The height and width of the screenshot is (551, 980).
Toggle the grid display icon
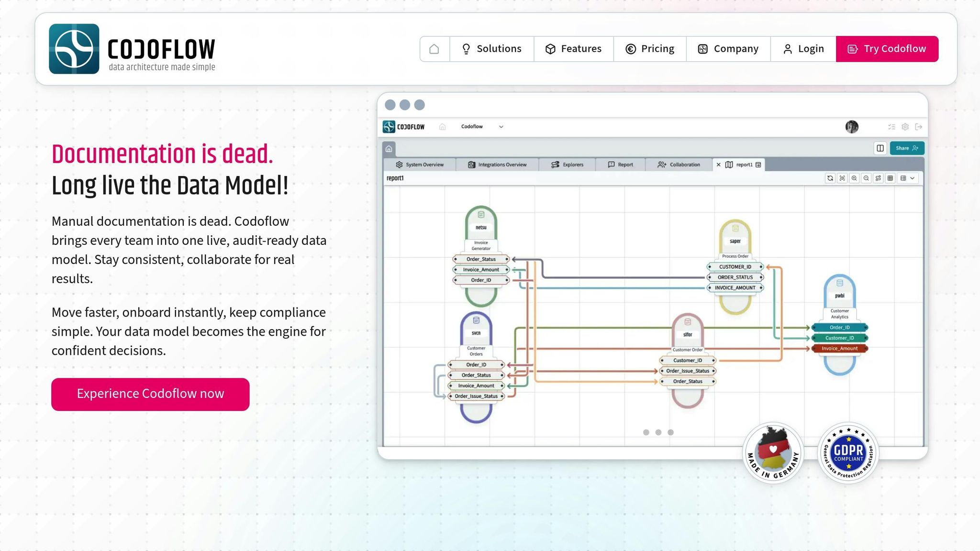[890, 178]
